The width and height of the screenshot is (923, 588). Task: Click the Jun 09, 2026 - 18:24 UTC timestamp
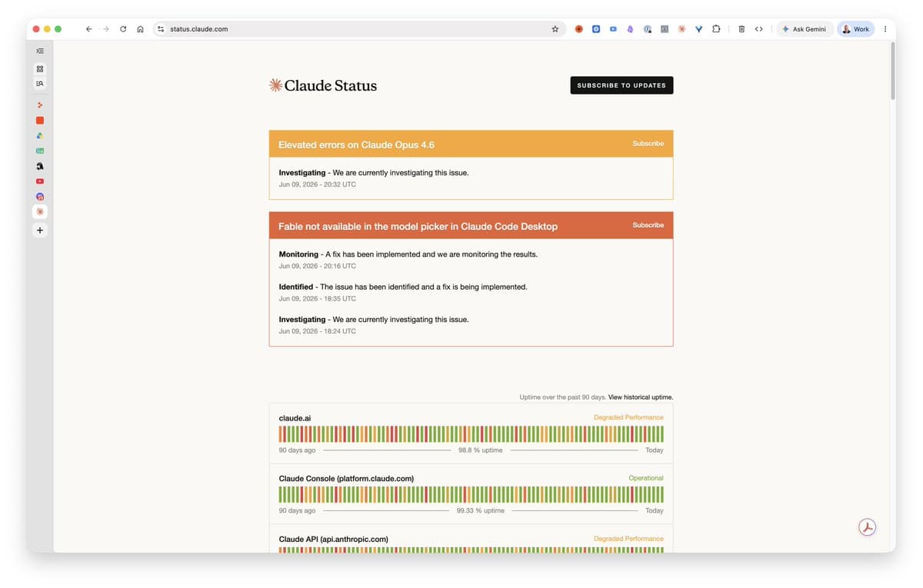317,331
